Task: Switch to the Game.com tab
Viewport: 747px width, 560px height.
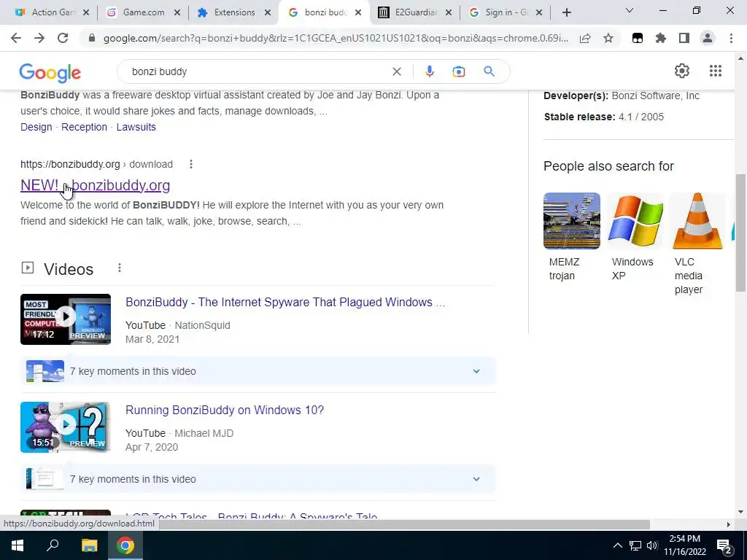Action: click(x=138, y=12)
